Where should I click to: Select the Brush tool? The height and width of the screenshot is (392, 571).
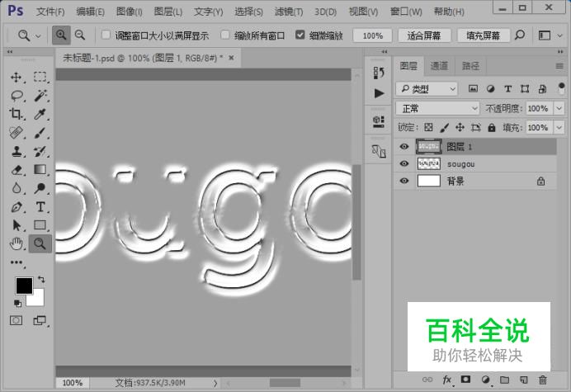tap(40, 133)
